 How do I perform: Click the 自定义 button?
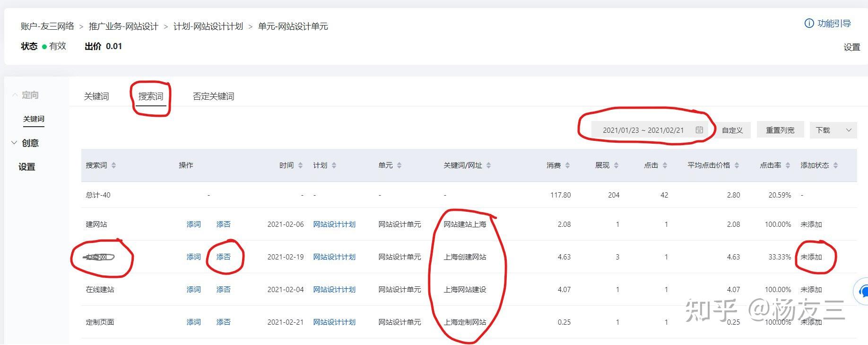coord(732,130)
